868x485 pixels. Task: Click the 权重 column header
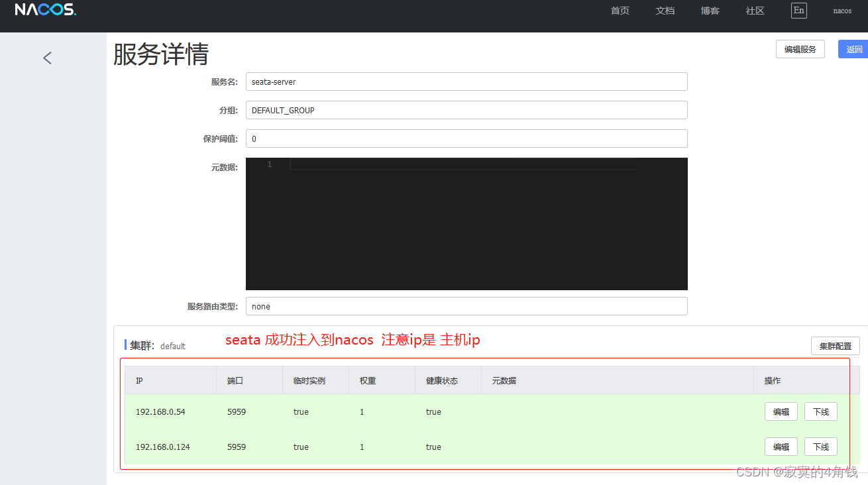point(382,380)
